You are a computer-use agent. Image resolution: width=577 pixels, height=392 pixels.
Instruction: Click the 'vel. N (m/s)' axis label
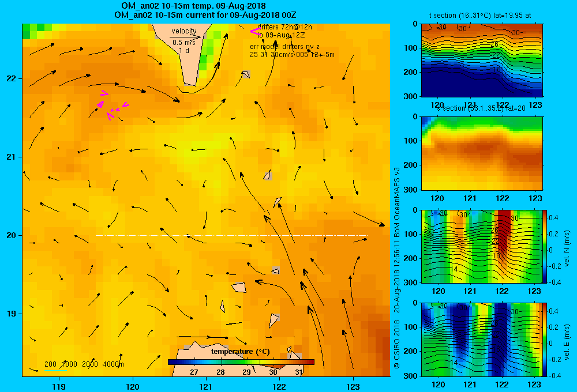(567, 248)
